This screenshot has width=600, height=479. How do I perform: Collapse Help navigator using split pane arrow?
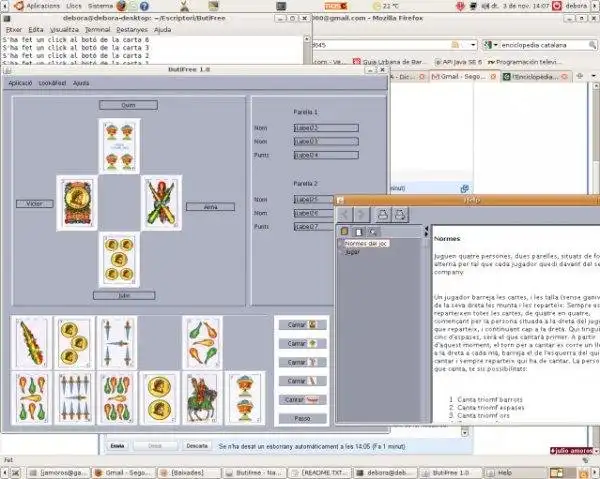click(x=426, y=228)
